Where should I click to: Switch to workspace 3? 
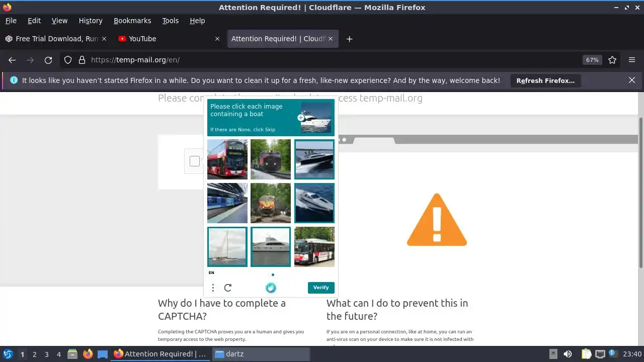[46, 354]
